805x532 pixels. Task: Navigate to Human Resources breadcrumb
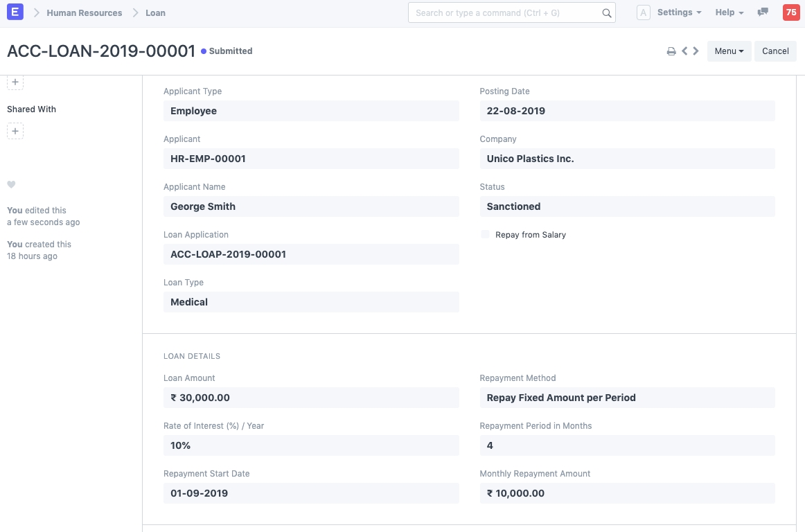click(x=84, y=12)
